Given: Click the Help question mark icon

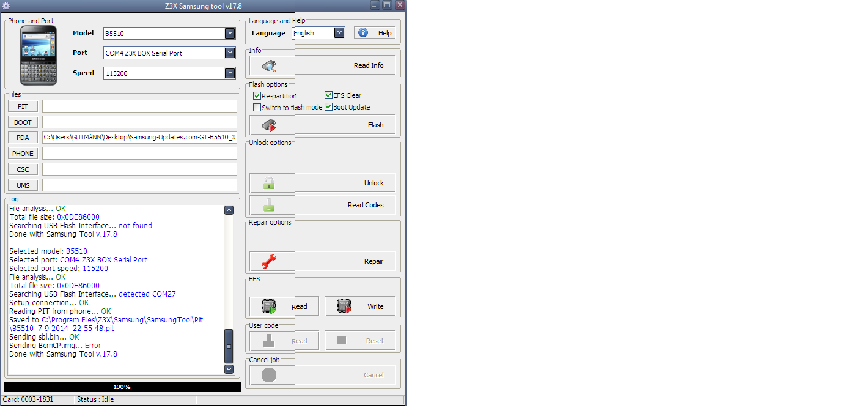Looking at the screenshot, I should pos(363,33).
